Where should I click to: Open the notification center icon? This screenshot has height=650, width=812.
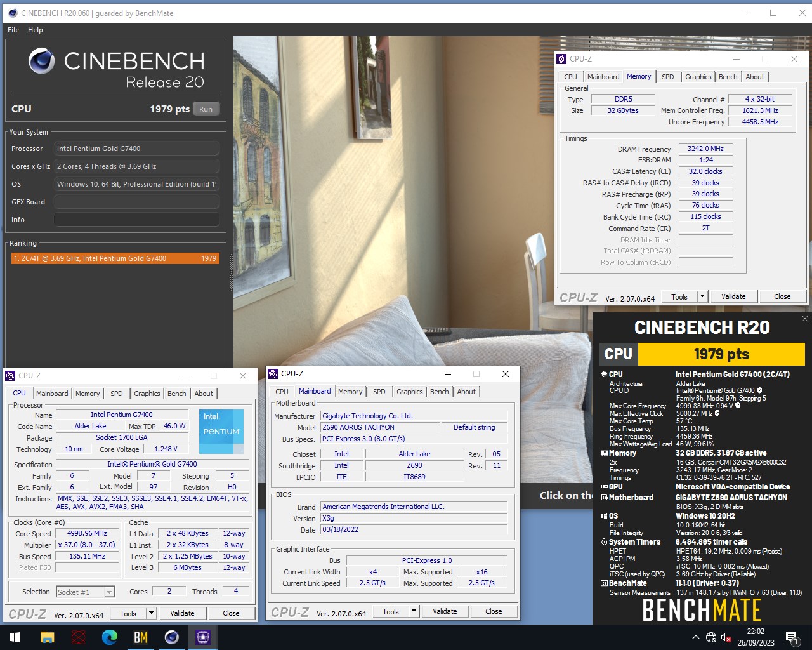tap(792, 637)
